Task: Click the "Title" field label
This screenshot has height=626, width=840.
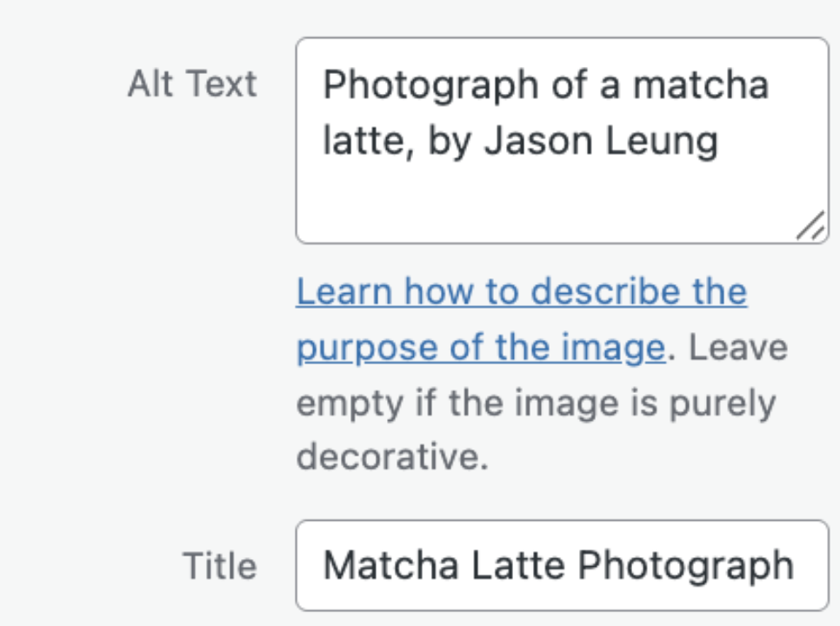Action: 219,566
